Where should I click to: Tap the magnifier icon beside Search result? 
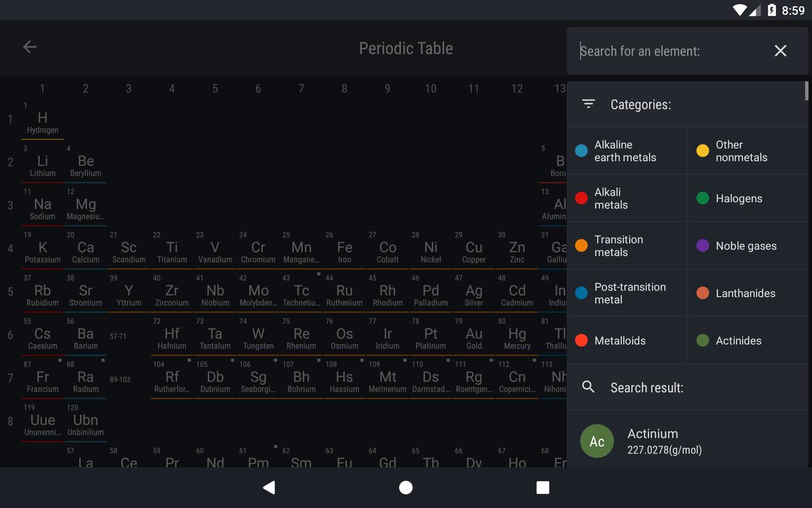[589, 387]
